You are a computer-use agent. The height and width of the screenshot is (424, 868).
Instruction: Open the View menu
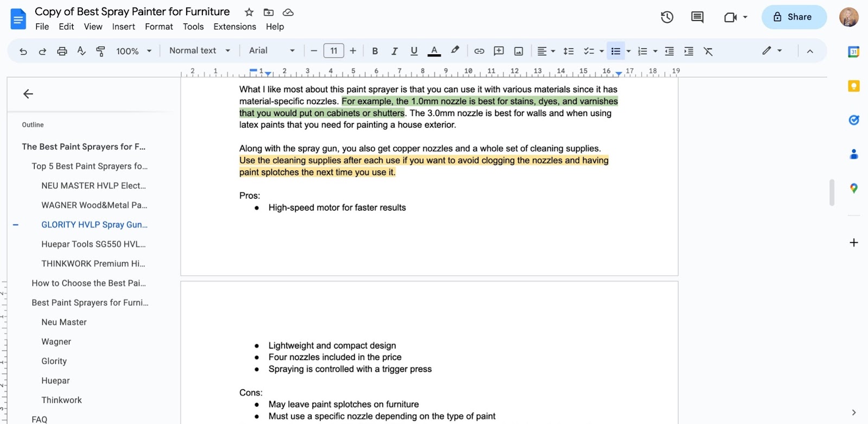coord(93,27)
